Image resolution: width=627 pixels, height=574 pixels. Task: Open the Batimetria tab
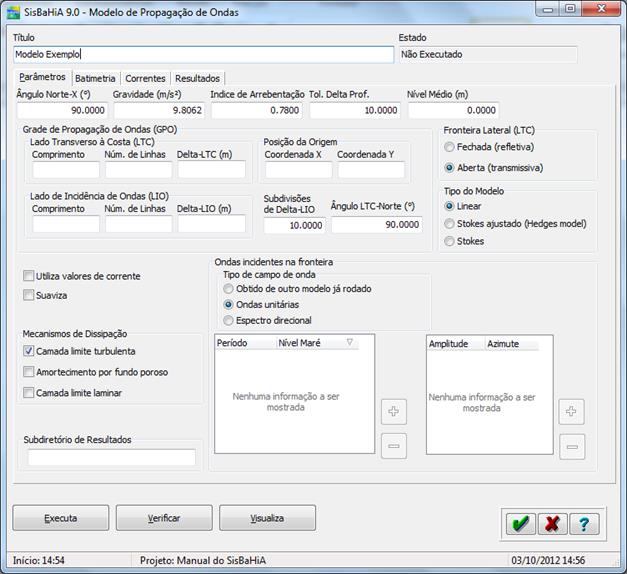[95, 78]
